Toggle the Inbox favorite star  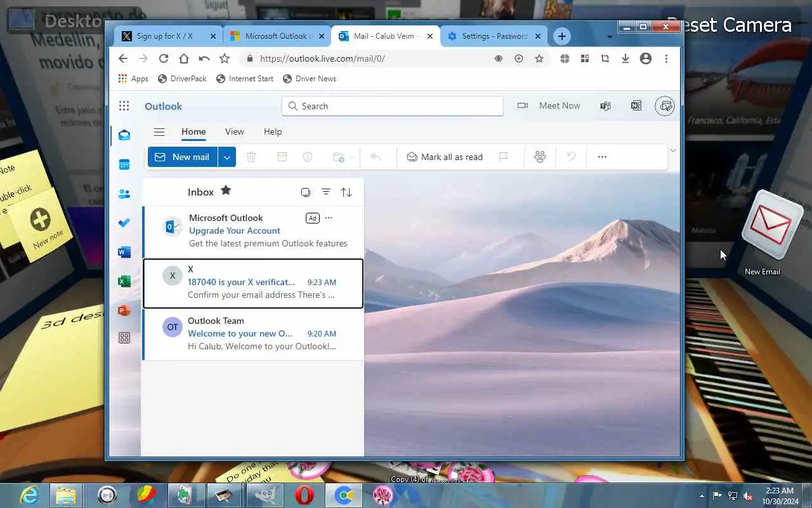[x=226, y=190]
